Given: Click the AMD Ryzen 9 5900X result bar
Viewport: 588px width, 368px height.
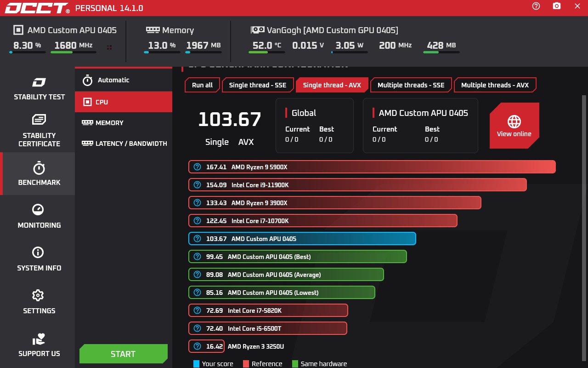Looking at the screenshot, I should click(372, 167).
